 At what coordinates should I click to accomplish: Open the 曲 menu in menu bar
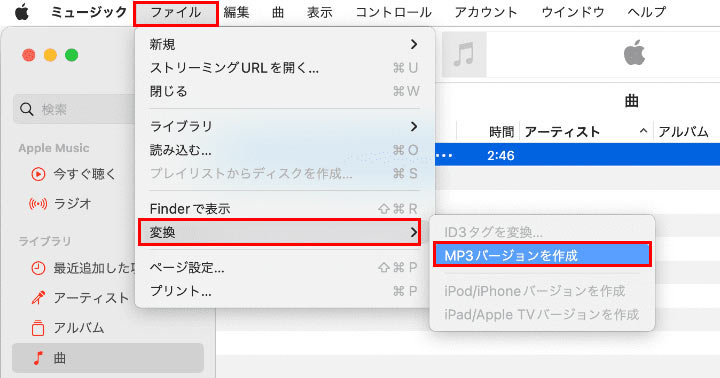pos(278,12)
